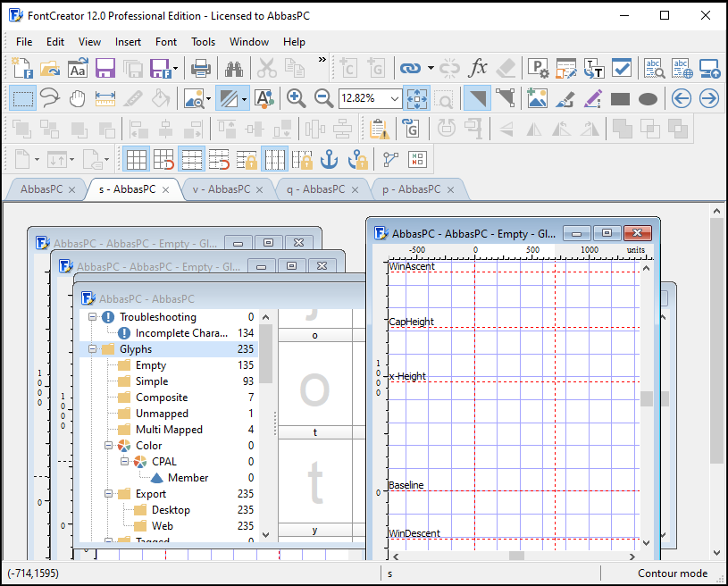The width and height of the screenshot is (728, 586).
Task: Select the lasso selection tool
Action: (50, 98)
